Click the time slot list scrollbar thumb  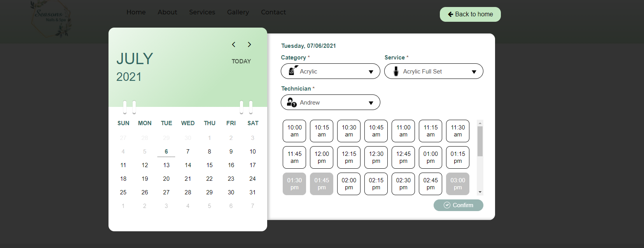click(480, 141)
